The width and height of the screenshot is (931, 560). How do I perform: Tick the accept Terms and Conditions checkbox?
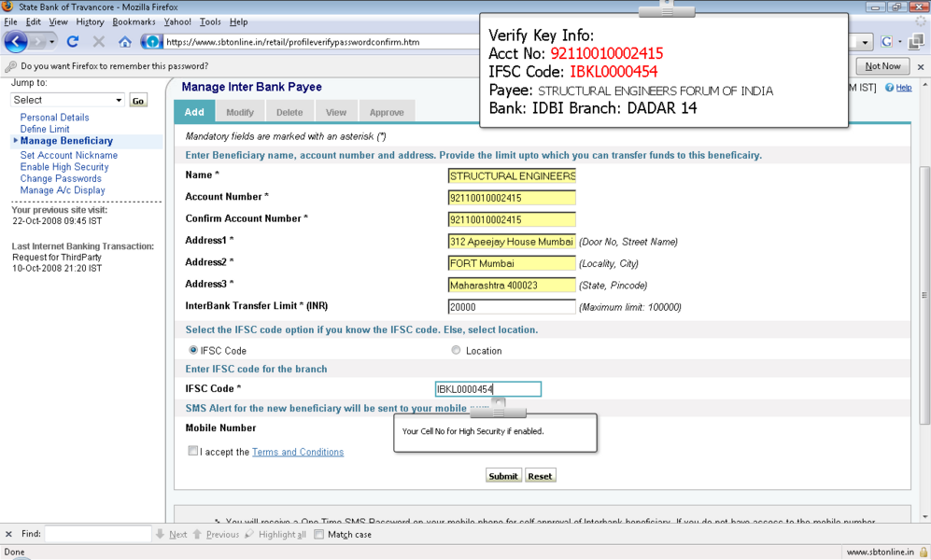pos(193,452)
